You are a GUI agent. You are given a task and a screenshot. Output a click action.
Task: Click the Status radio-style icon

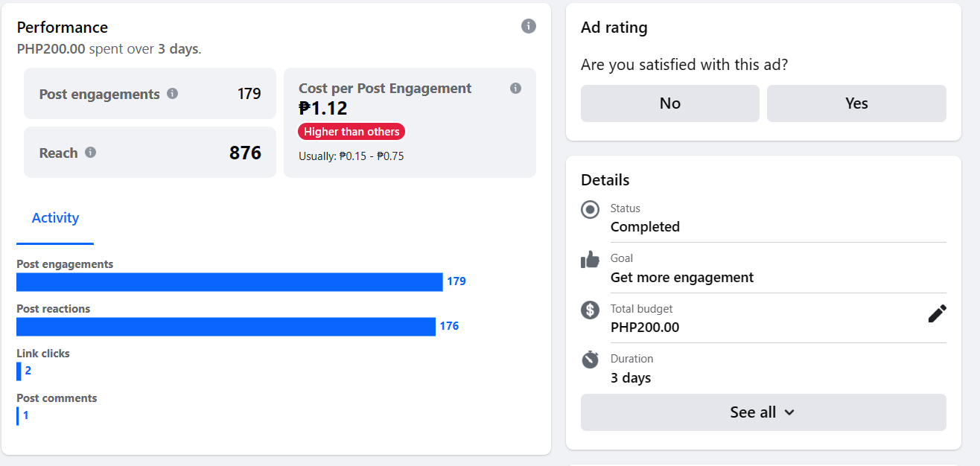pyautogui.click(x=590, y=210)
